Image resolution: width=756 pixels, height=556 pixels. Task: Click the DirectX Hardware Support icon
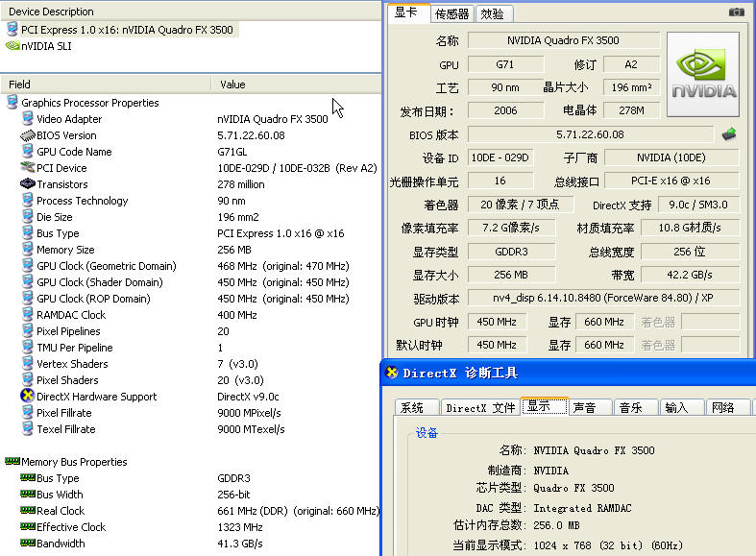[28, 396]
